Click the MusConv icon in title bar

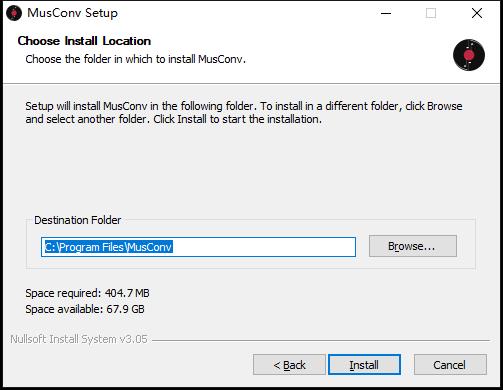pos(14,13)
